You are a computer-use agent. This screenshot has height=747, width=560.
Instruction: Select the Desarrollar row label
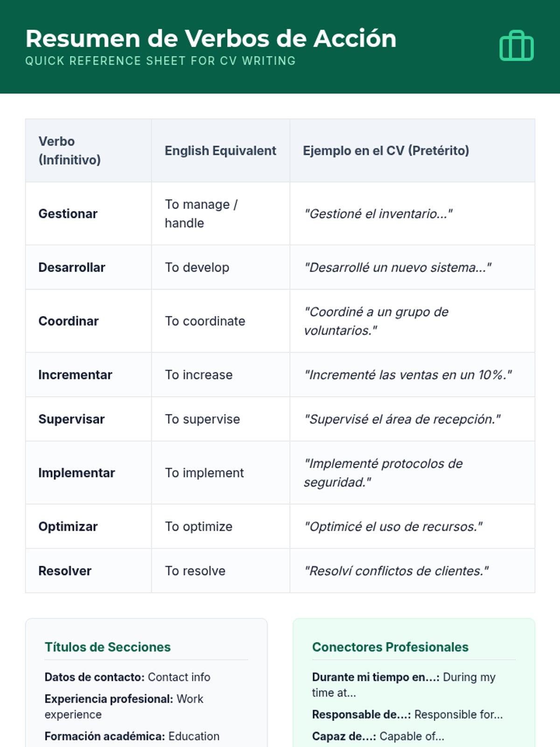coord(72,268)
